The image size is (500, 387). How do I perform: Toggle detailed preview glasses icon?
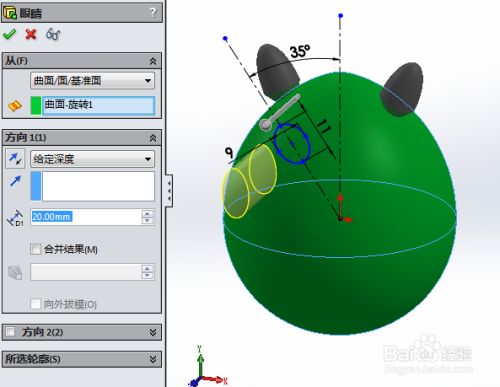click(x=53, y=34)
